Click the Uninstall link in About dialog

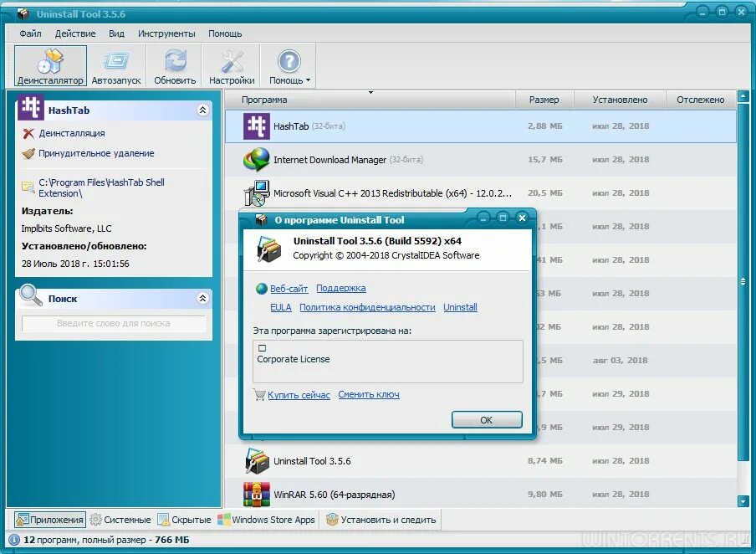tap(461, 307)
